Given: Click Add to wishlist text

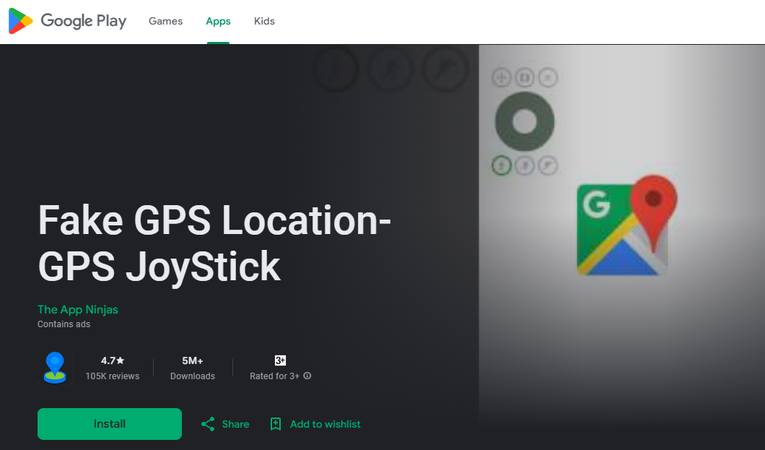Looking at the screenshot, I should [x=325, y=424].
